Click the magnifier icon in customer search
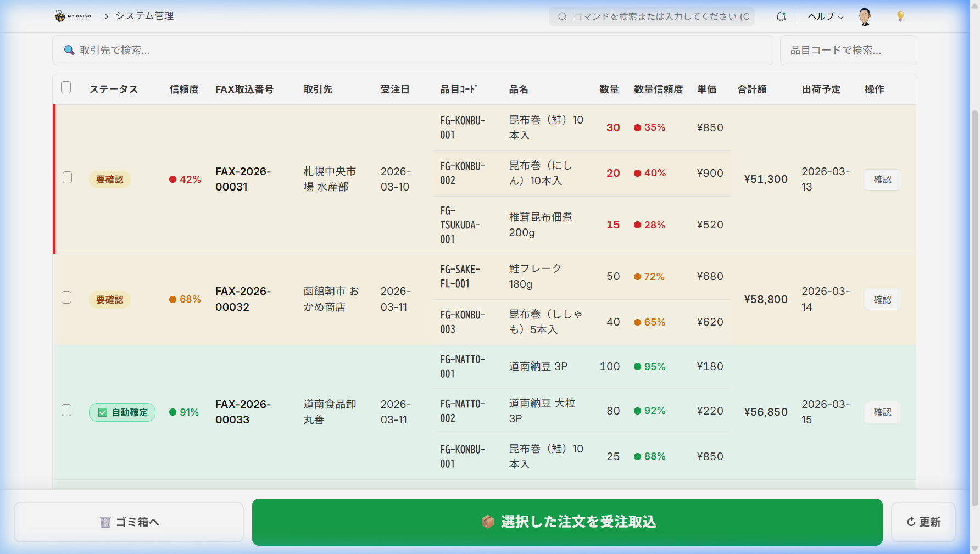 [x=69, y=51]
